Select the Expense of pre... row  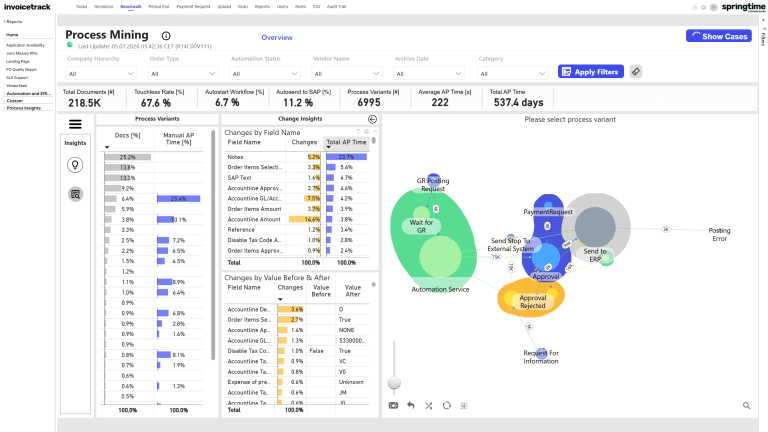(x=297, y=382)
